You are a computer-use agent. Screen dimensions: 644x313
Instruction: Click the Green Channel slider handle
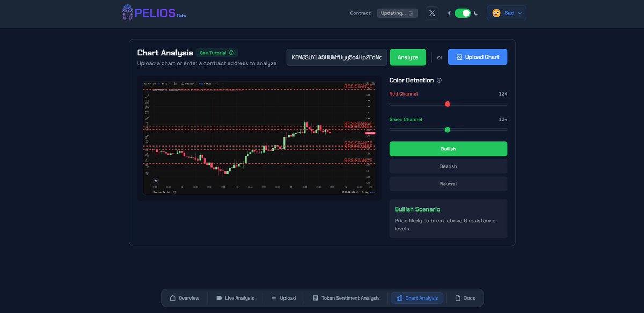[x=448, y=129]
